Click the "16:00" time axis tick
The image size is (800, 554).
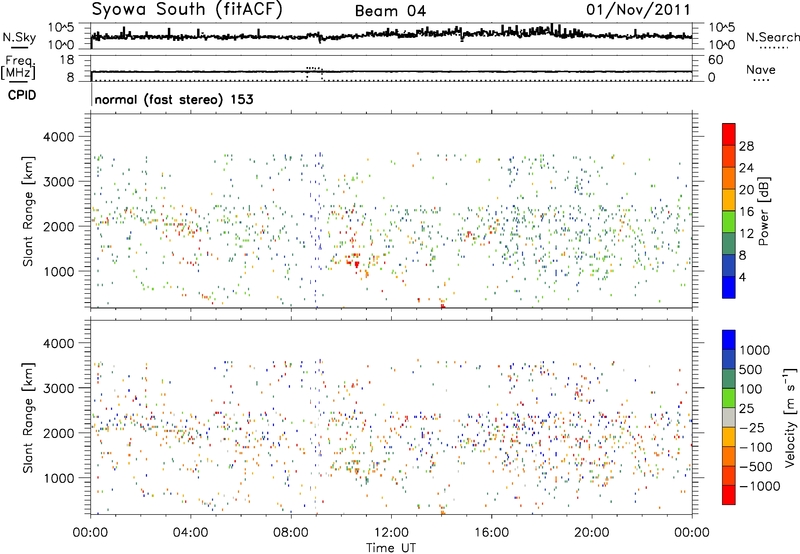(x=491, y=533)
